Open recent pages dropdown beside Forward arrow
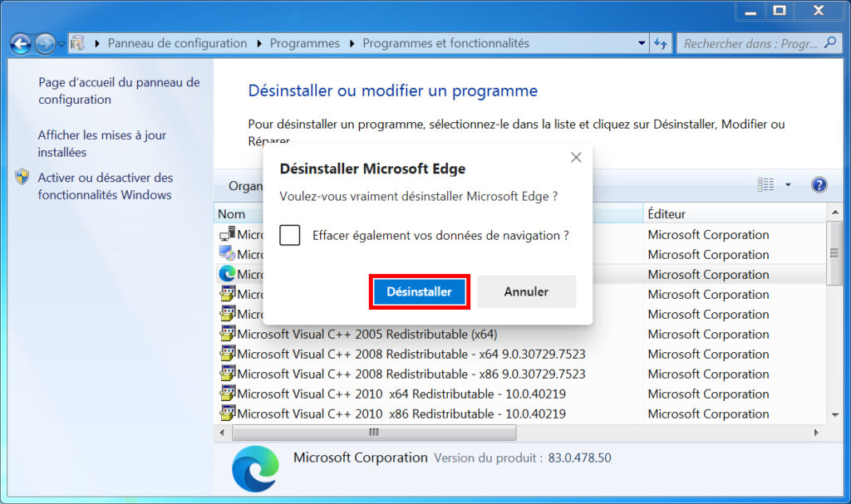The width and height of the screenshot is (851, 504). 61,44
